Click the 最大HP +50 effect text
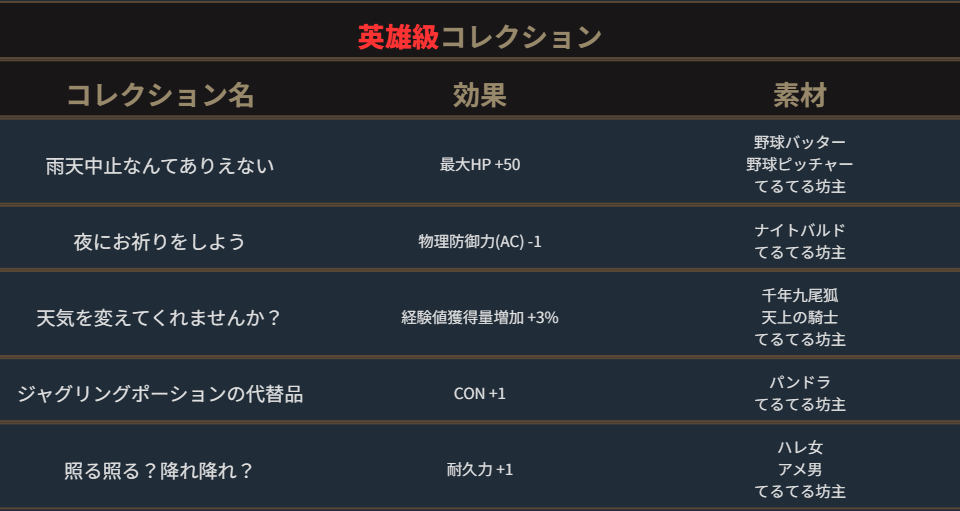This screenshot has height=511, width=960. [x=480, y=164]
